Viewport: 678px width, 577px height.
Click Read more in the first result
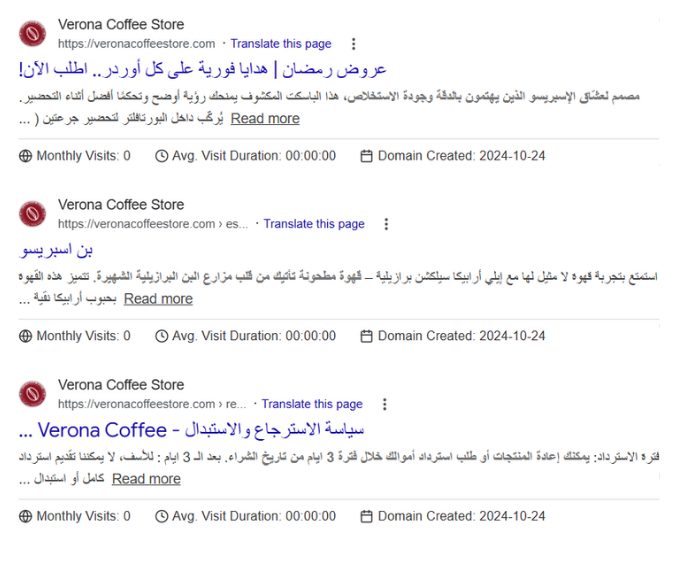point(265,119)
